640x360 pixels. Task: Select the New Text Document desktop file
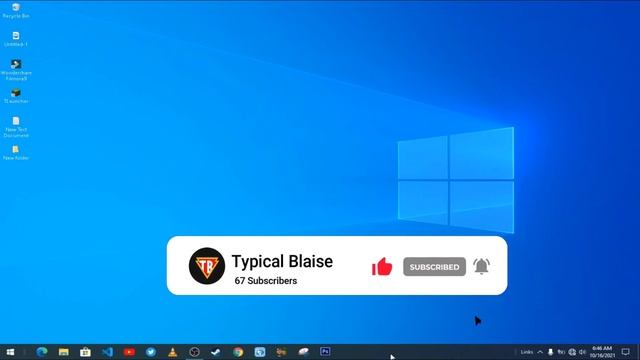click(x=16, y=127)
